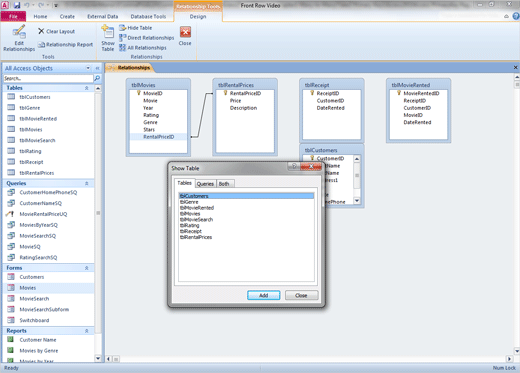Collapse the Queries group
Image resolution: width=520 pixels, height=373 pixels.
click(87, 183)
